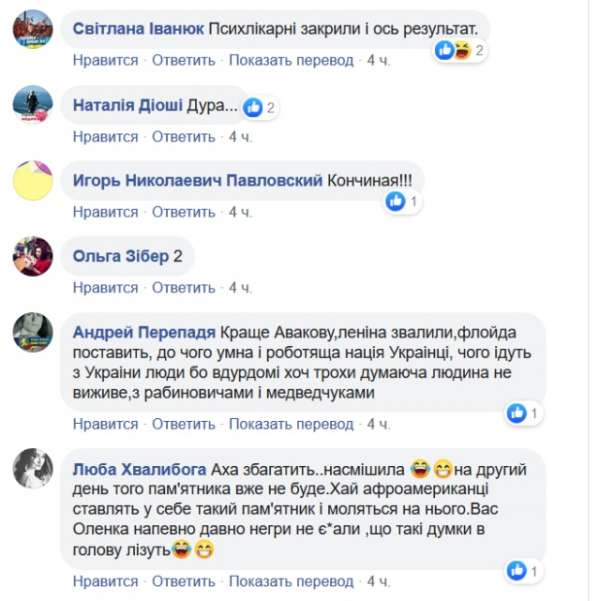
Task: Click Андрей Перепадя's profile avatar
Action: pos(32,332)
